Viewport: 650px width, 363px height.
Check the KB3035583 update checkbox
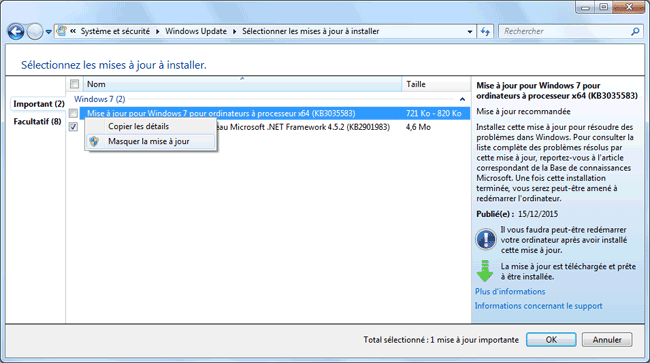pos(73,113)
